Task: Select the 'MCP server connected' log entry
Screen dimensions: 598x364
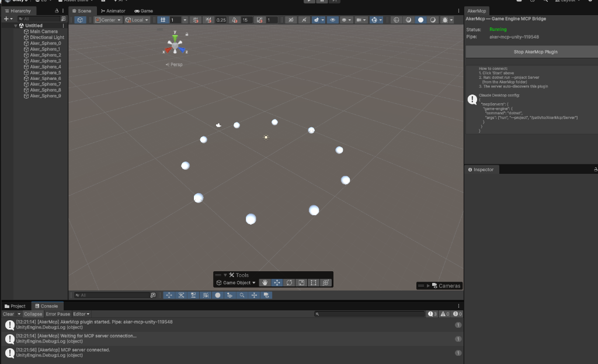Action: coord(232,352)
